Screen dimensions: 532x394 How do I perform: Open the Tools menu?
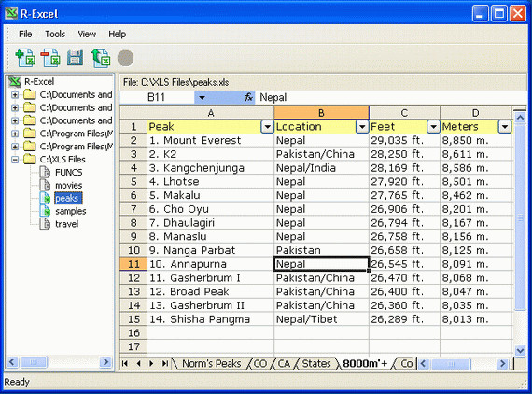click(x=55, y=34)
